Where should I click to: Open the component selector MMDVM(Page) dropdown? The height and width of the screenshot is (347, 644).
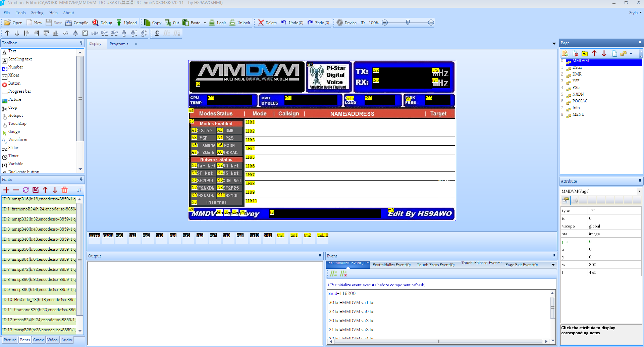639,191
